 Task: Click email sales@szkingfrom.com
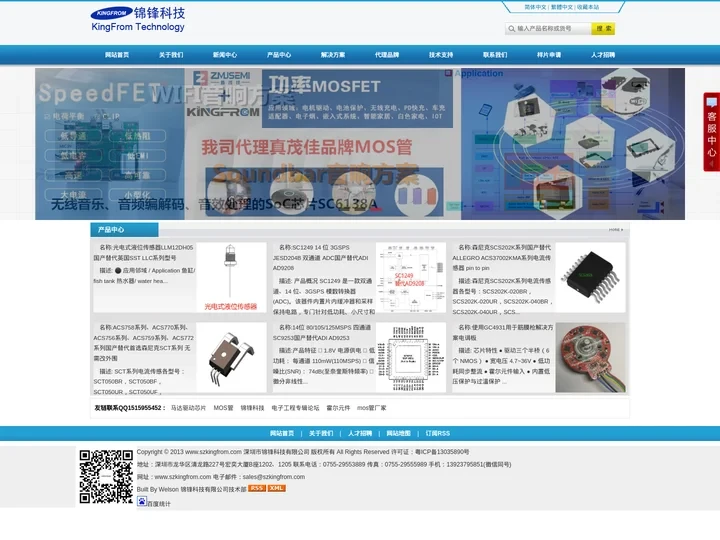(x=273, y=477)
